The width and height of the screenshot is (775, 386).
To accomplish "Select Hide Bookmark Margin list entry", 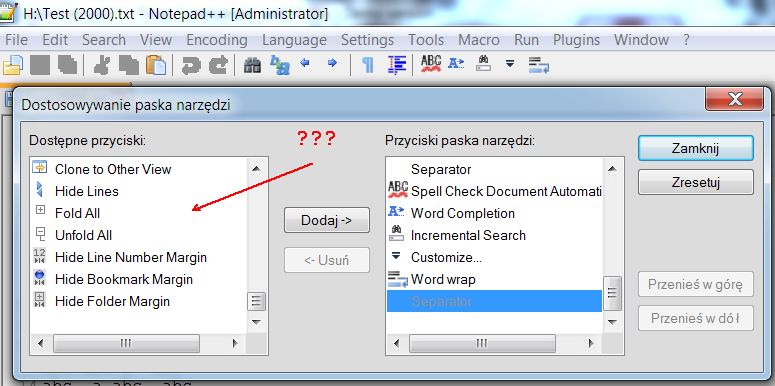I will click(x=138, y=279).
